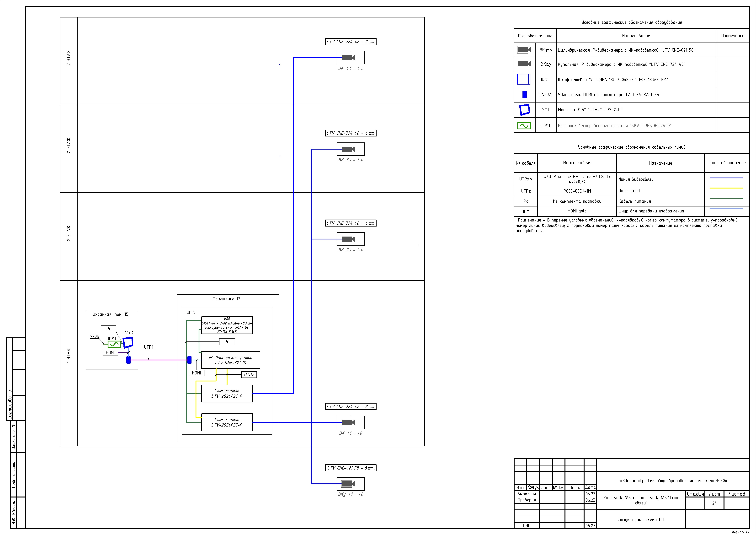
Task: Pick the green Pc power cable line sample
Action: point(726,198)
